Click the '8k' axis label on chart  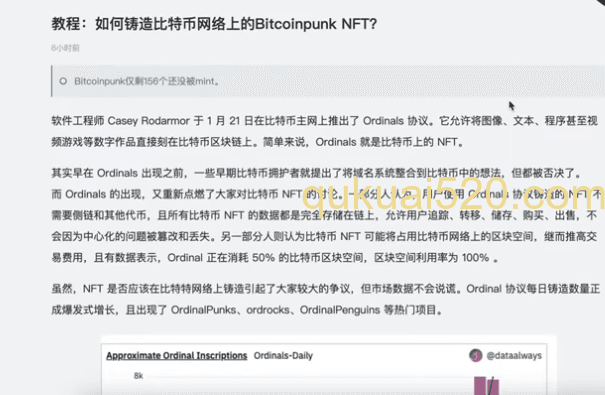pos(139,376)
